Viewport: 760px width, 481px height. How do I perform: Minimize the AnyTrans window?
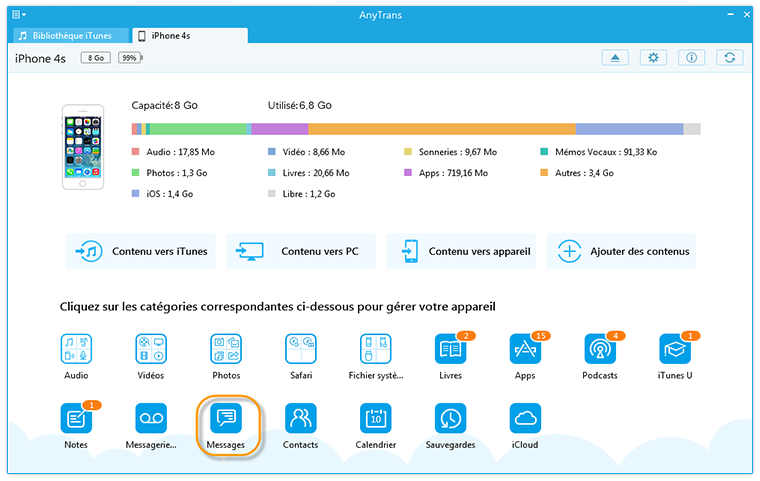(730, 15)
